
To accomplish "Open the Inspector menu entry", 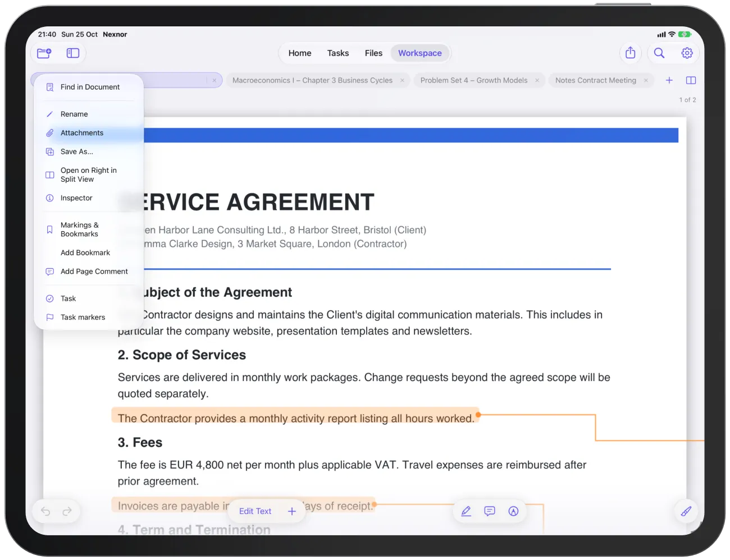I will pyautogui.click(x=89, y=198).
